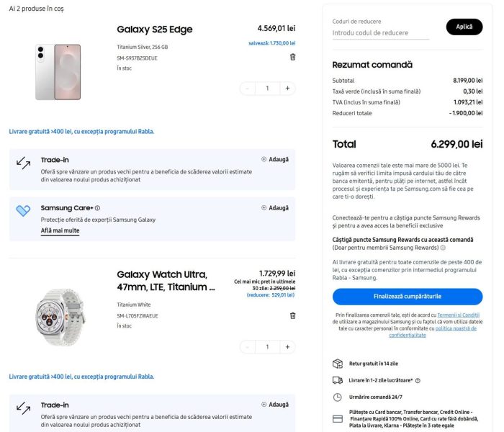Click Galaxy S25 Edge product thumbnail
504x432 pixels.
(x=58, y=72)
